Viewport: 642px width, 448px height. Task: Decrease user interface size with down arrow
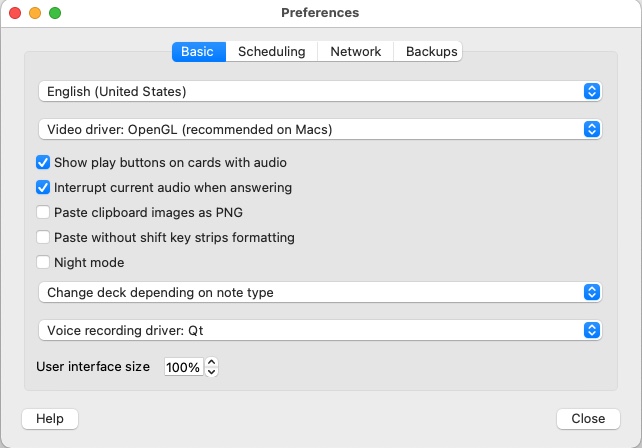(x=211, y=372)
